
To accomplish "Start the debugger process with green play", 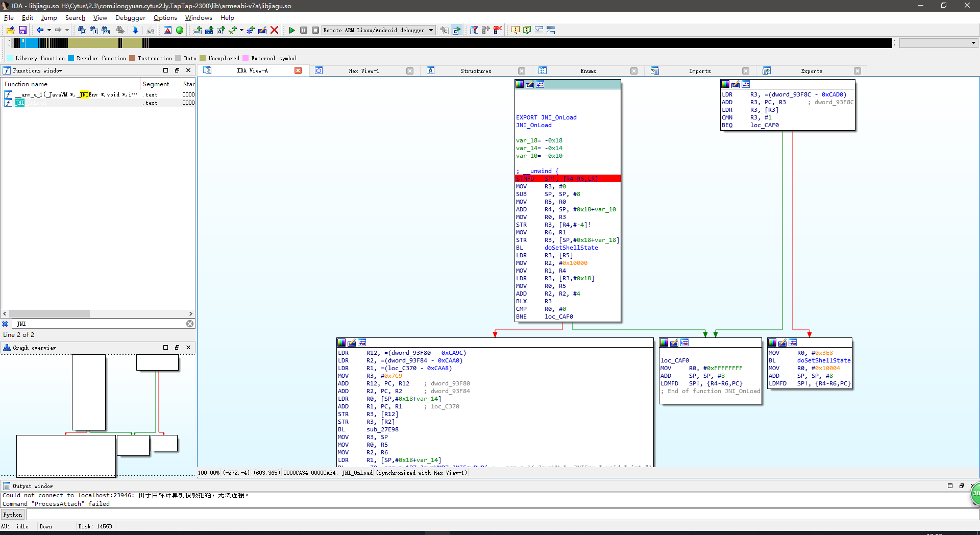I will point(292,30).
